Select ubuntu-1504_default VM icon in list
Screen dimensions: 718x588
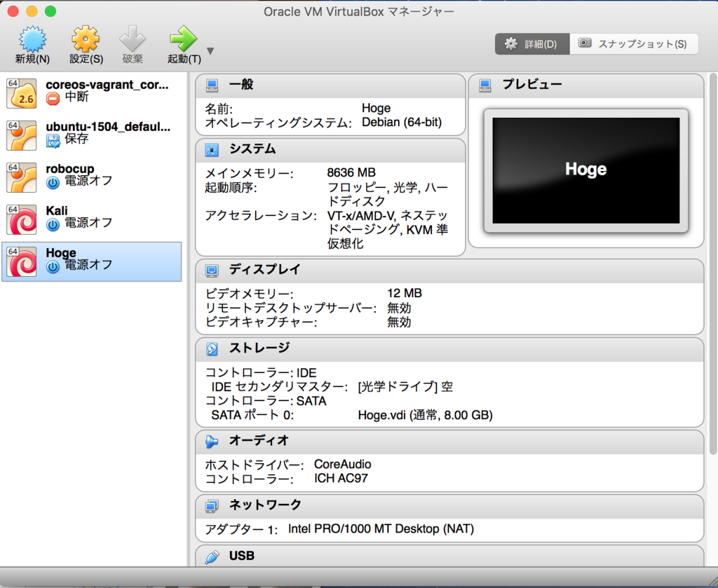(21, 135)
